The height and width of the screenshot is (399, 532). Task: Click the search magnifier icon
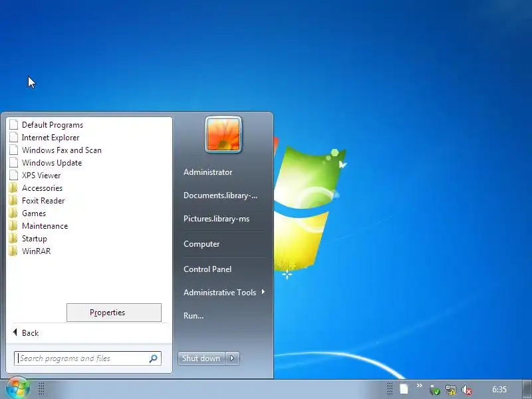tap(154, 358)
